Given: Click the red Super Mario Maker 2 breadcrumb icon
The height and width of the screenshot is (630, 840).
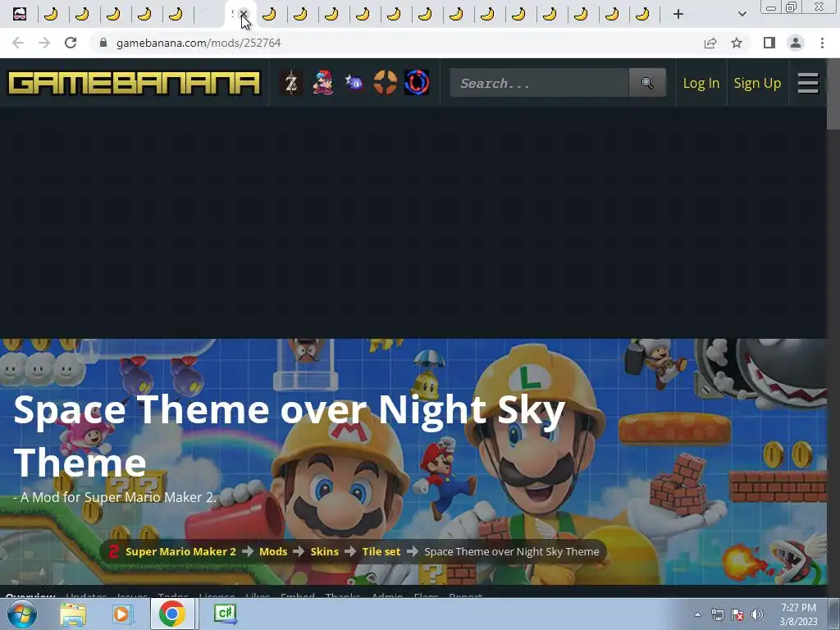Looking at the screenshot, I should click(113, 552).
